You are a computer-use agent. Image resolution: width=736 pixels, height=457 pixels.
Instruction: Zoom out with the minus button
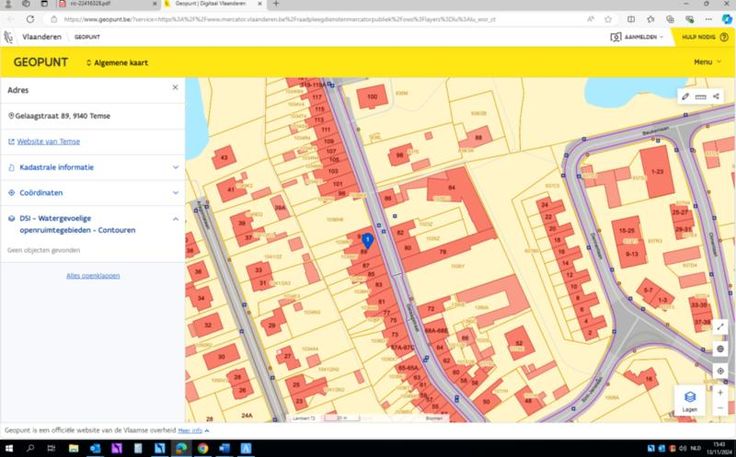click(720, 407)
